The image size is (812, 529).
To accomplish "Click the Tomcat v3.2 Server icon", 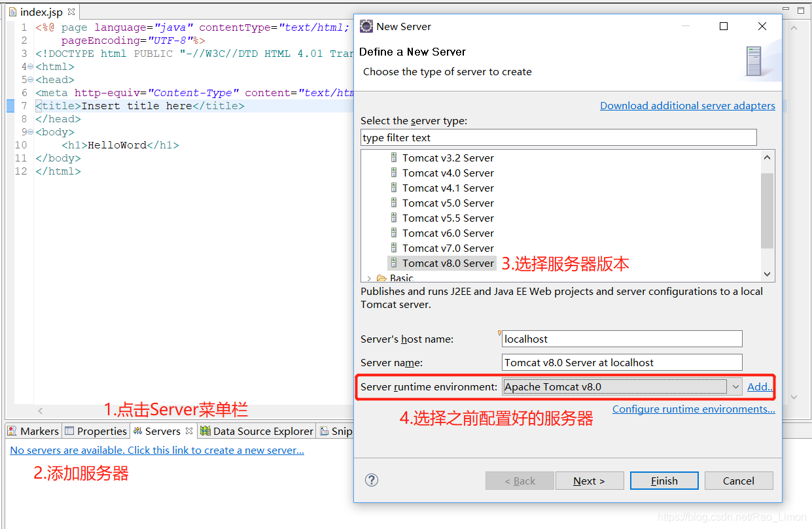I will (394, 158).
